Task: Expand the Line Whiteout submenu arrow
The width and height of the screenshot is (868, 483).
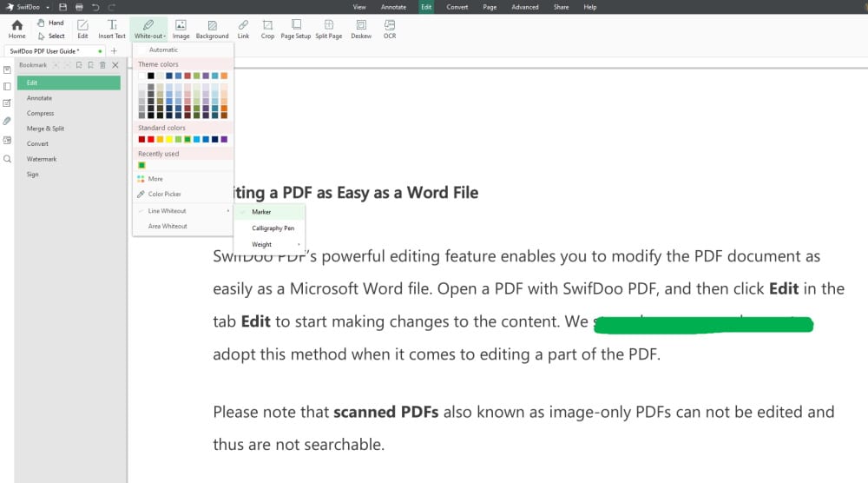Action: point(227,211)
